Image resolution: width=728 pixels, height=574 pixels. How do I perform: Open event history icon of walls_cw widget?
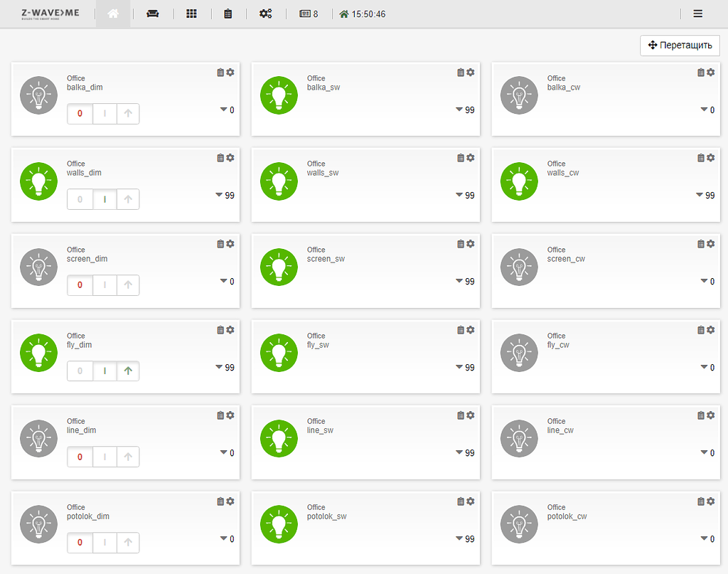tap(700, 158)
